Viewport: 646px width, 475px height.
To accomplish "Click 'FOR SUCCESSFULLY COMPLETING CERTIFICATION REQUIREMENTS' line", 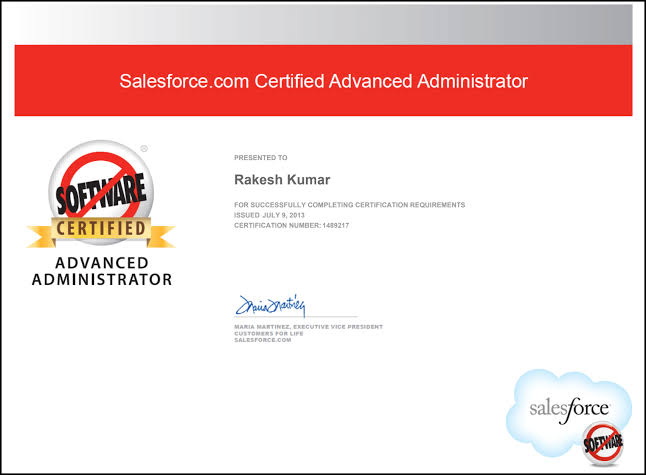I will click(349, 205).
